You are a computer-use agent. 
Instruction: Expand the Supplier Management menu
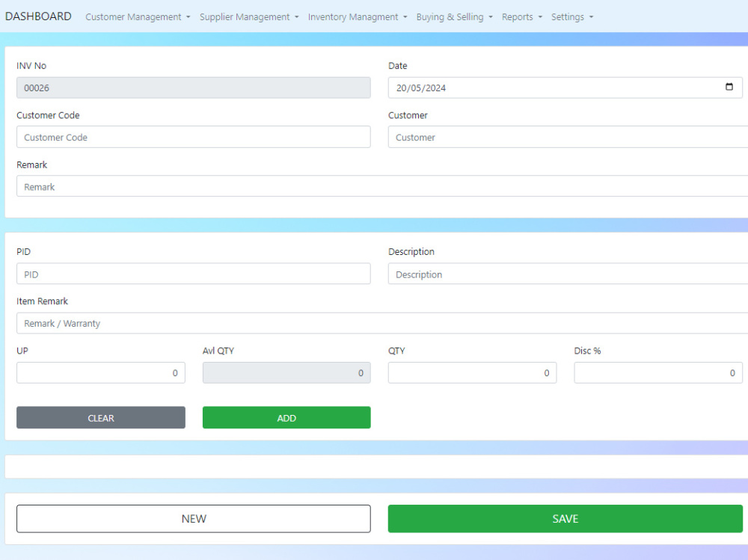tap(249, 16)
